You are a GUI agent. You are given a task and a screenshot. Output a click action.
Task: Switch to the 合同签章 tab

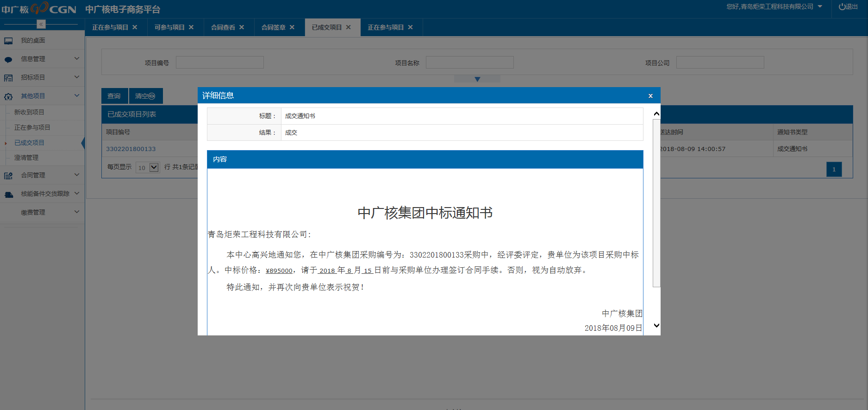273,27
